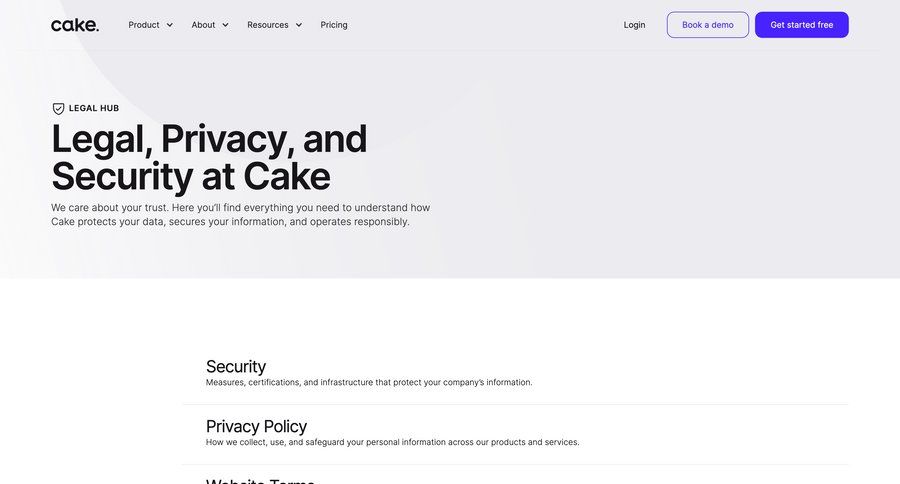The width and height of the screenshot is (900, 484).
Task: Click the "We care about your trust" paragraph
Action: tap(240, 215)
